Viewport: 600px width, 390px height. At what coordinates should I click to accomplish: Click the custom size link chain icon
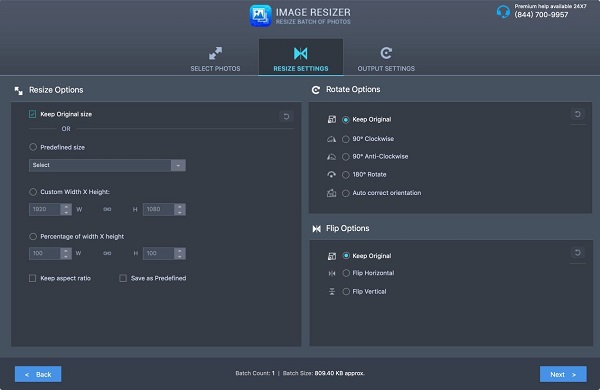coord(107,209)
